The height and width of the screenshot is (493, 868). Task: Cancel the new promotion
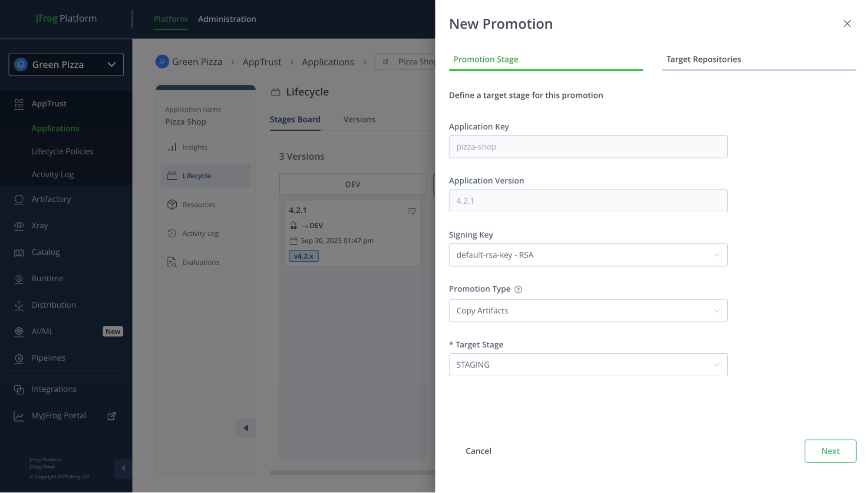tap(478, 451)
